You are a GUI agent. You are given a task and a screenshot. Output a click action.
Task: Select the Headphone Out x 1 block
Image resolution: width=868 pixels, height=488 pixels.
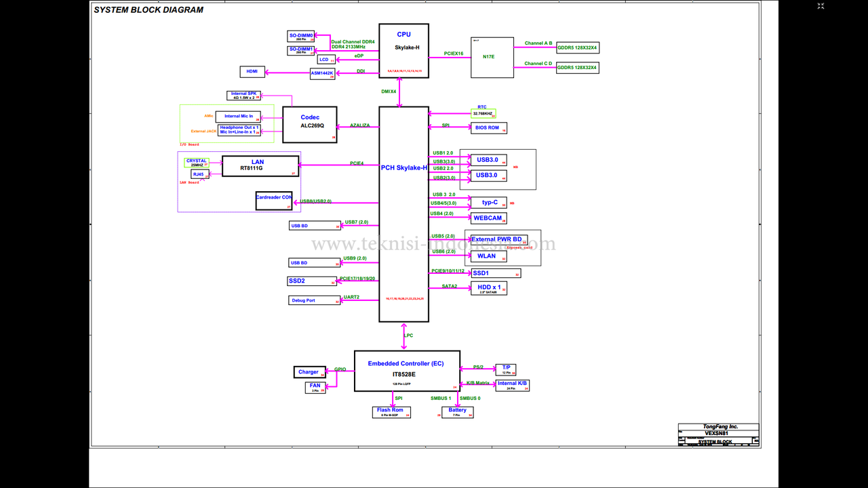(x=239, y=130)
